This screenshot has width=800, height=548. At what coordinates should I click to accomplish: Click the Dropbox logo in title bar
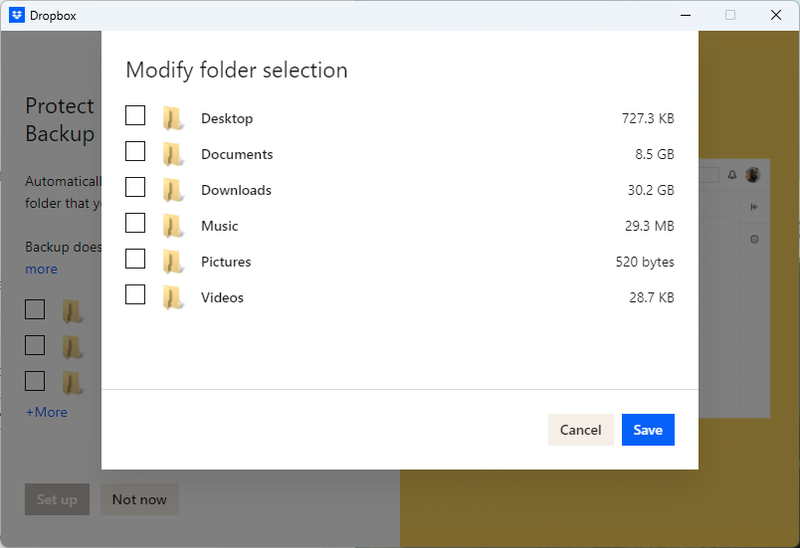coord(17,15)
